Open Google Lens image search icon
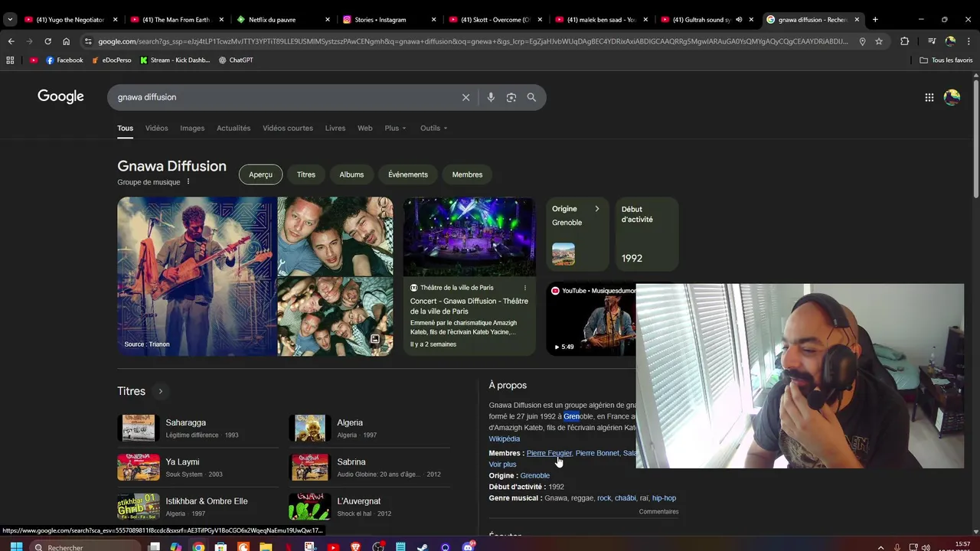This screenshot has width=980, height=551. 511,97
